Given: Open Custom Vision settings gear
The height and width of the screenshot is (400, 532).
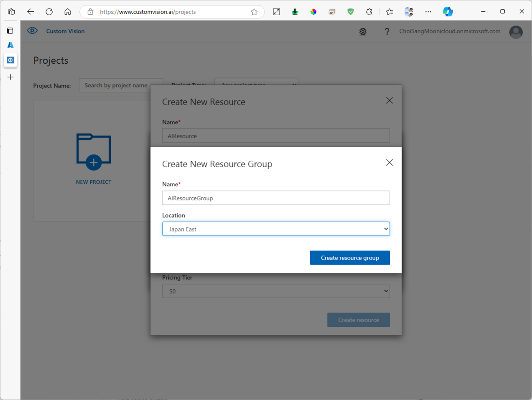Looking at the screenshot, I should click(x=363, y=32).
